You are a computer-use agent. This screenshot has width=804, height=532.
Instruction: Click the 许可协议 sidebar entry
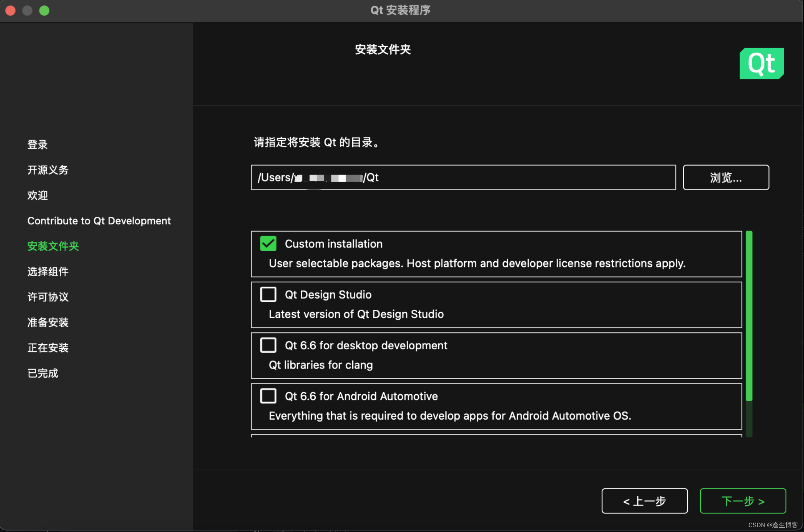coord(48,297)
